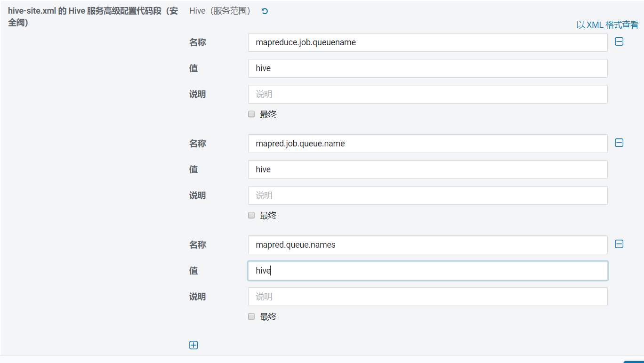Image resolution: width=644 pixels, height=363 pixels.
Task: Edit the name field mapred.queue.names
Action: click(x=427, y=245)
